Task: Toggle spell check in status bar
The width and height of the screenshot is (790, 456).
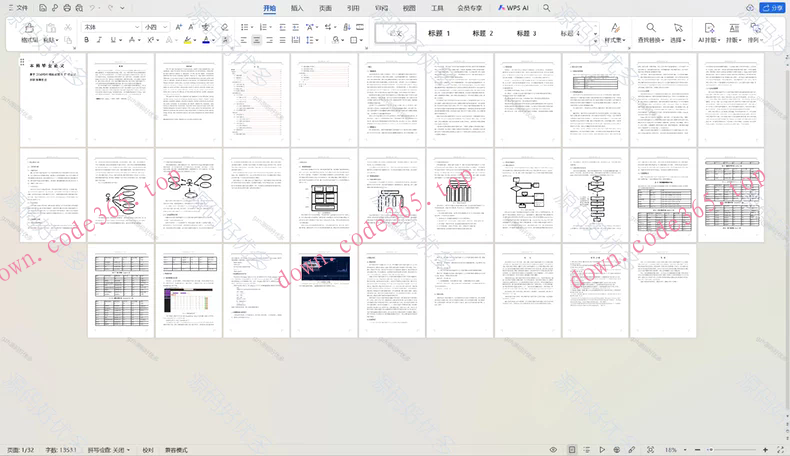Action: pos(108,450)
